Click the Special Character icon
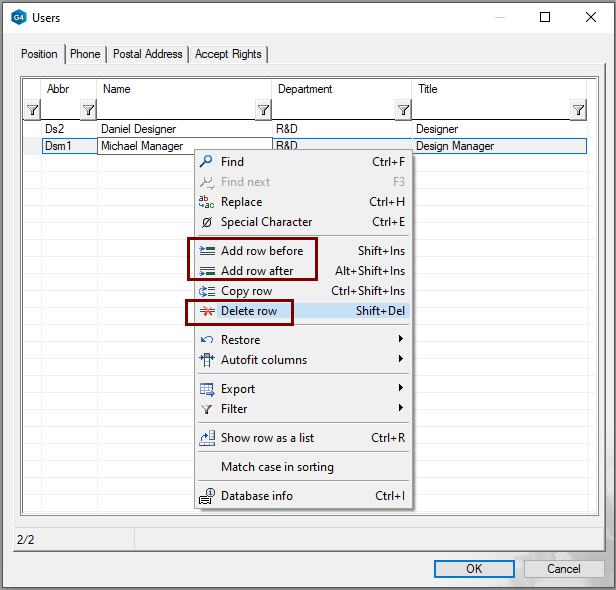The height and width of the screenshot is (590, 616). point(207,222)
